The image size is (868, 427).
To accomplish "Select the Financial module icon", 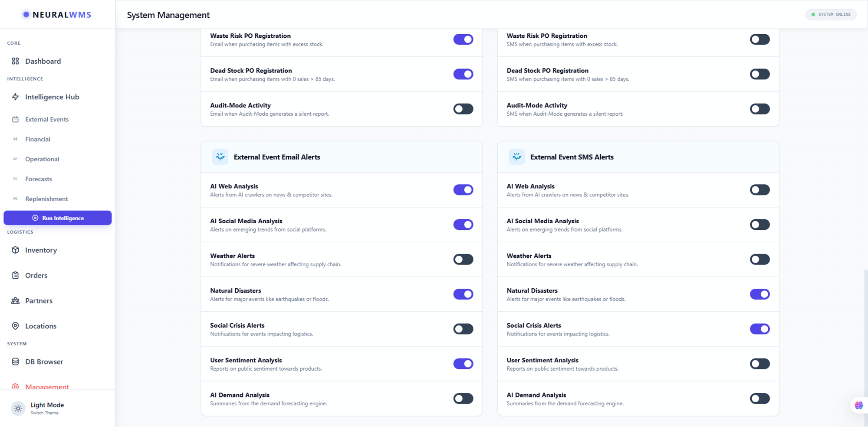I will [15, 139].
